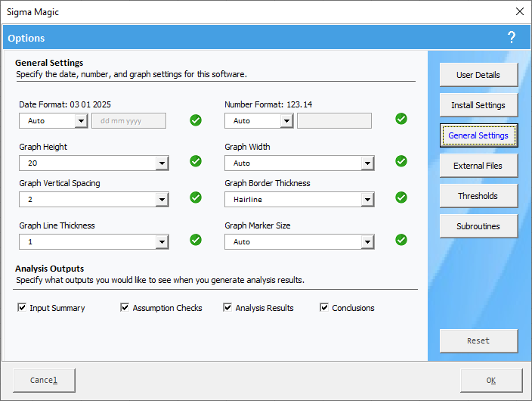Click the custom number format text field
The image size is (532, 401).
[334, 121]
